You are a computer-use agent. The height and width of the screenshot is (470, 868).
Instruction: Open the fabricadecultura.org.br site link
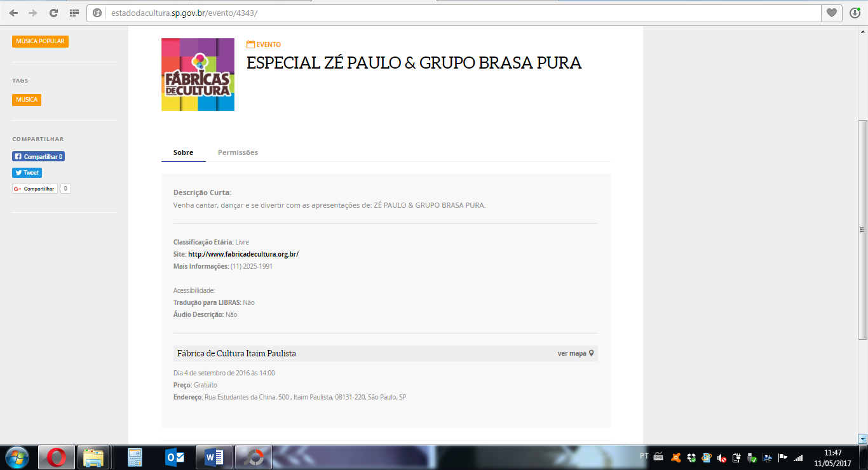coord(243,254)
